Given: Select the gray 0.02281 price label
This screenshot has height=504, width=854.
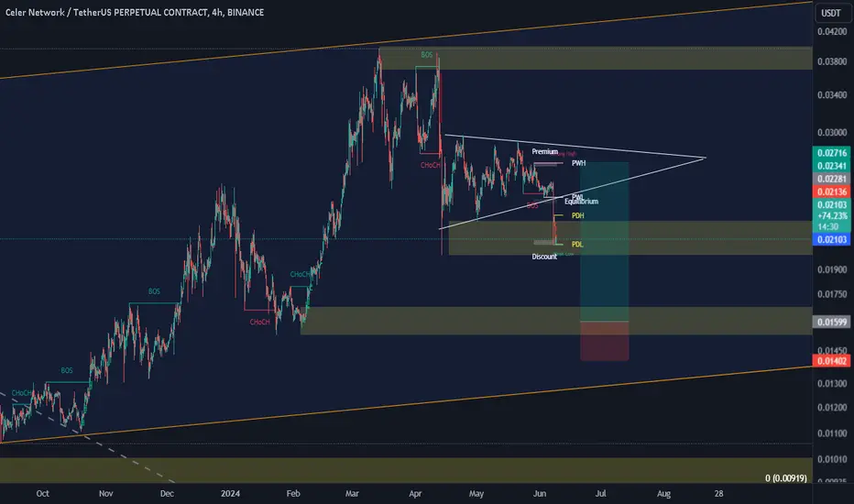Looking at the screenshot, I should 832,179.
